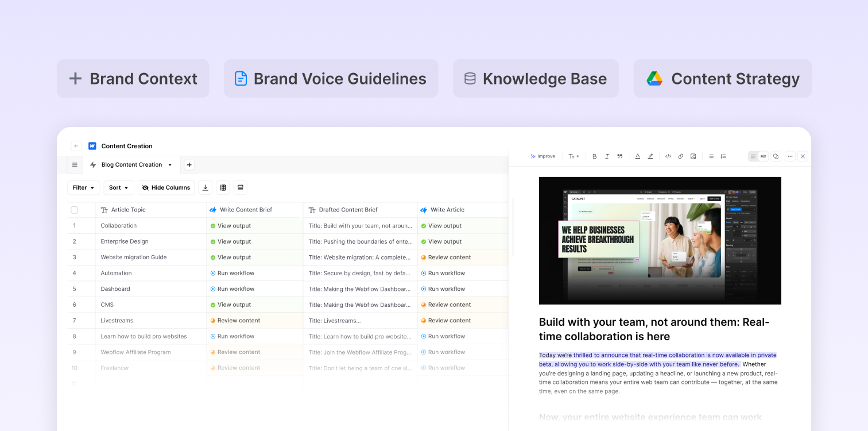Screen dimensions: 868x431
Task: Insert an image in the editor
Action: pyautogui.click(x=693, y=156)
